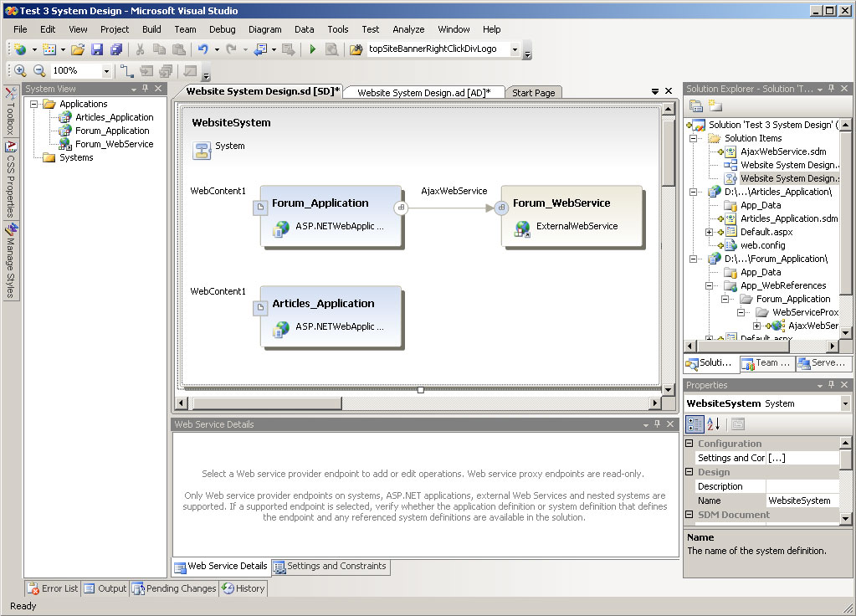This screenshot has width=856, height=616.
Task: Switch to Website System Design.ad [AD] tab
Action: tap(424, 93)
